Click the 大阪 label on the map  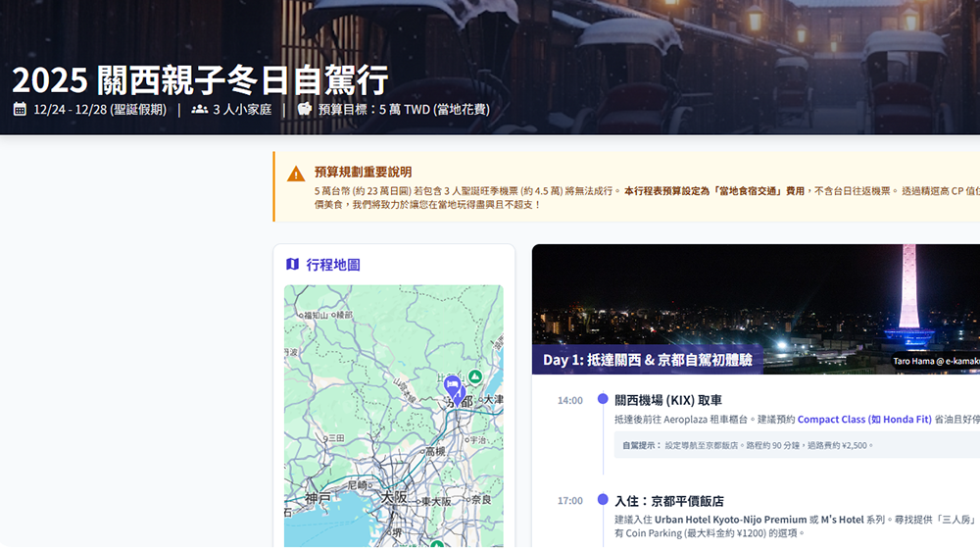pyautogui.click(x=394, y=497)
